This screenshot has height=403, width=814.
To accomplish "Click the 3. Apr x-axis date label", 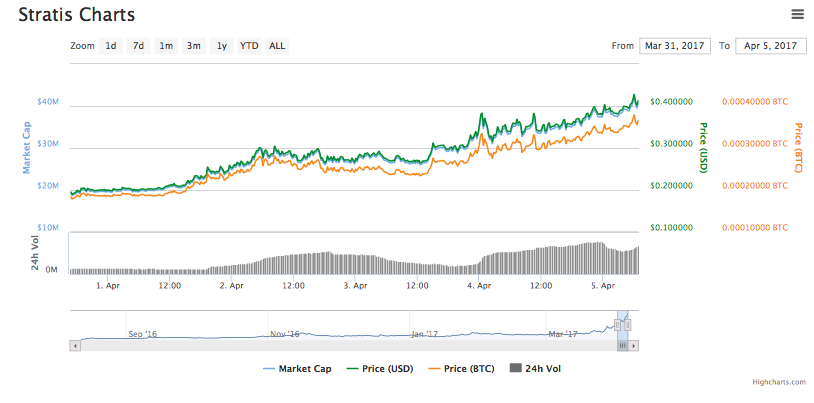I will pos(355,285).
